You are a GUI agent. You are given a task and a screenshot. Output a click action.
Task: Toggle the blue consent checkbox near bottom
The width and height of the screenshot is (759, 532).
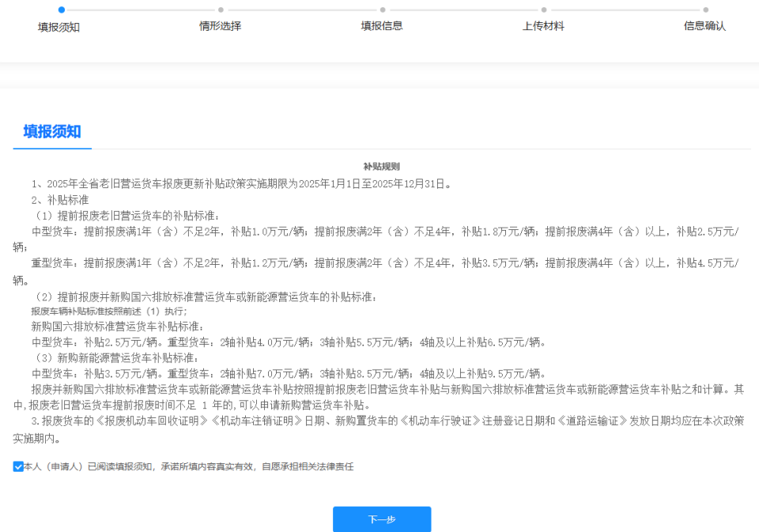coord(17,466)
